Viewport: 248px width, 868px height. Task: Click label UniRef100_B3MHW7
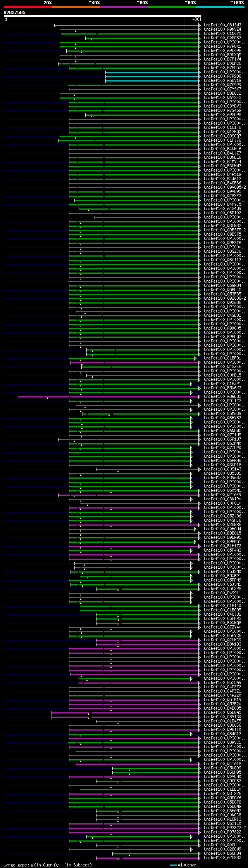[x=222, y=166]
